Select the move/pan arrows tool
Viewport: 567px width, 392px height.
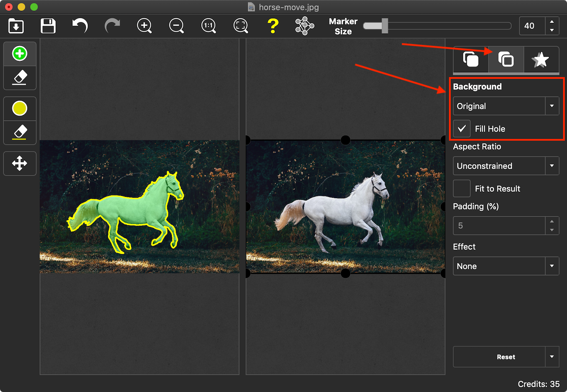pyautogui.click(x=20, y=164)
